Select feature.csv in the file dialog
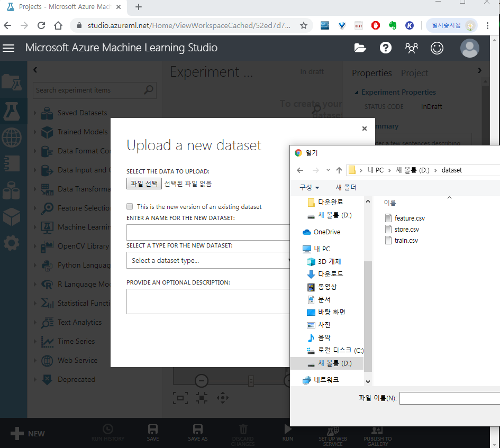Screen dimensions: 500x448 [x=405, y=218]
